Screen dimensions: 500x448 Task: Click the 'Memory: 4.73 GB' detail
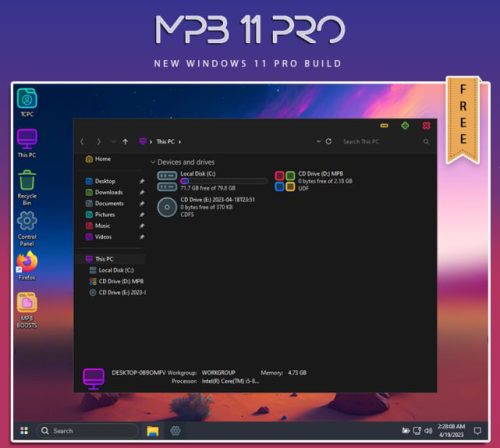pyautogui.click(x=283, y=373)
